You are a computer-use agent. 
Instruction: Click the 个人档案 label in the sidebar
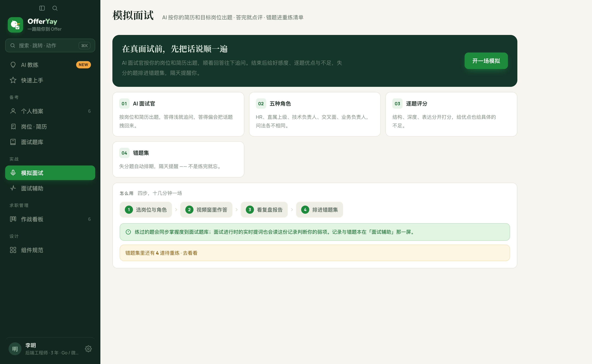(32, 111)
